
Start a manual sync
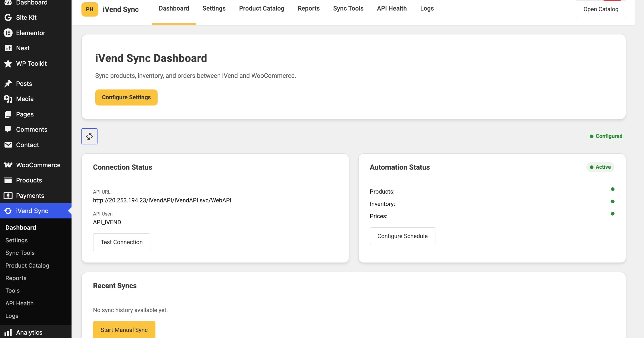point(124,330)
